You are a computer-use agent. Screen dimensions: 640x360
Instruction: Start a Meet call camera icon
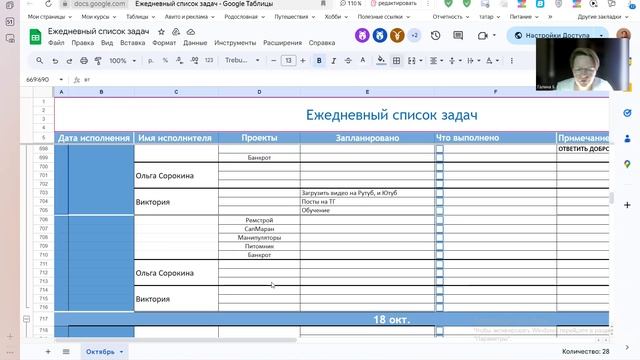pyautogui.click(x=483, y=36)
